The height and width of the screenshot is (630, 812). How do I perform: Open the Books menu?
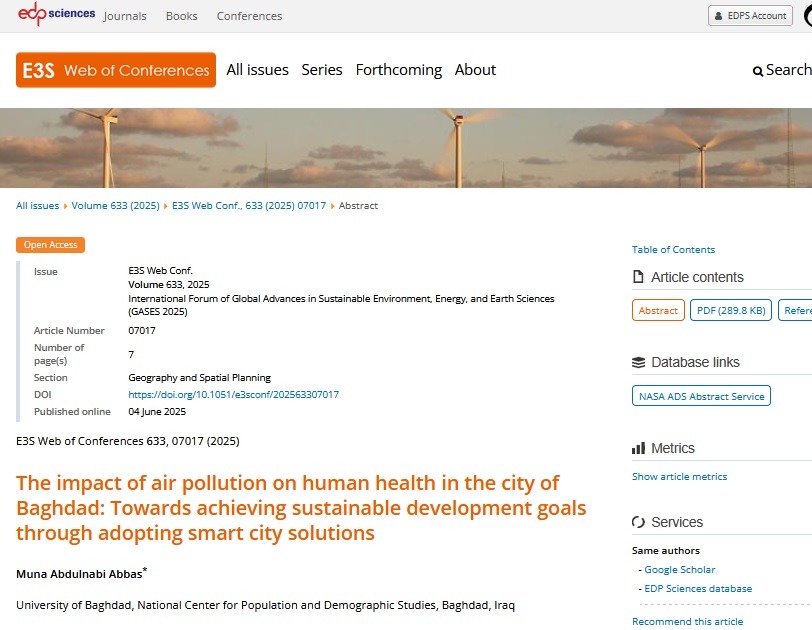(182, 16)
